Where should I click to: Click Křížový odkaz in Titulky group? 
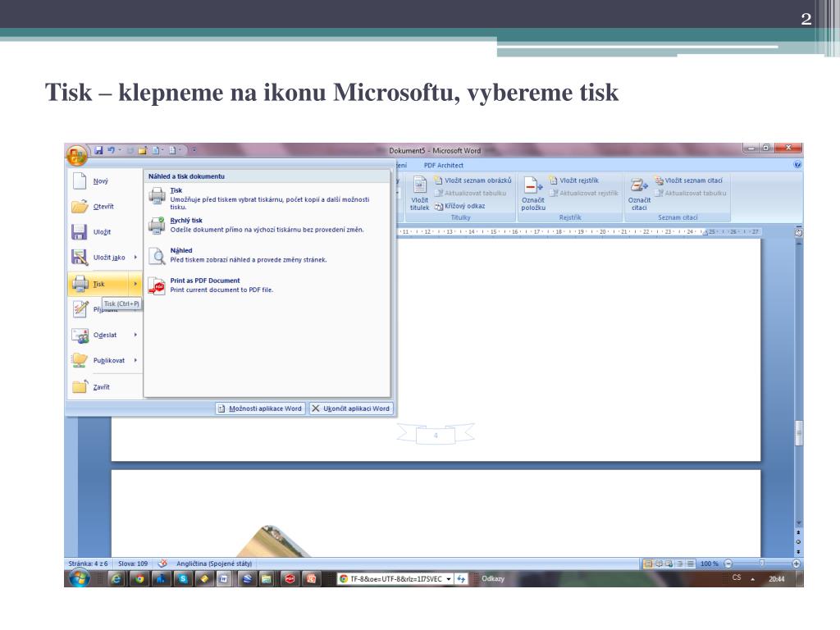[459, 206]
